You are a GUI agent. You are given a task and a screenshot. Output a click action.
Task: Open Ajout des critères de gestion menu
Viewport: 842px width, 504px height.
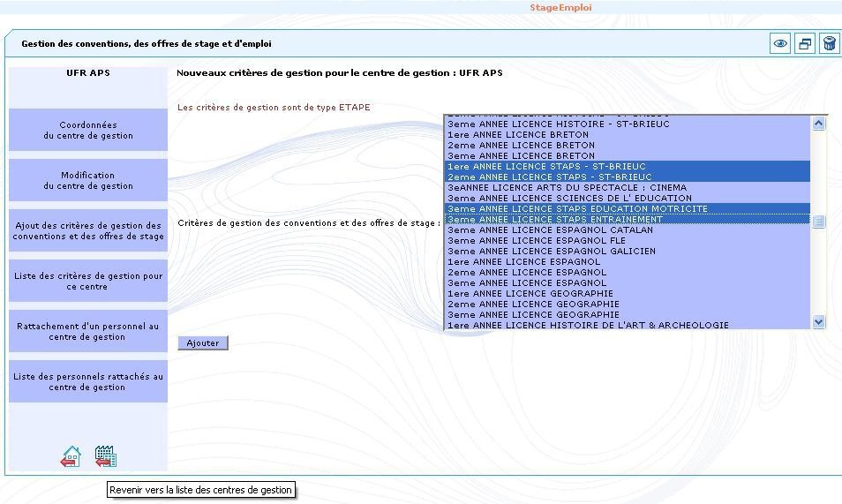point(88,231)
